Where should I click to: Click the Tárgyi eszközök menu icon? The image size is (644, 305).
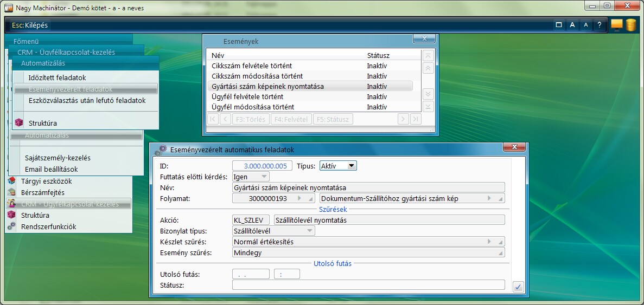(x=12, y=181)
